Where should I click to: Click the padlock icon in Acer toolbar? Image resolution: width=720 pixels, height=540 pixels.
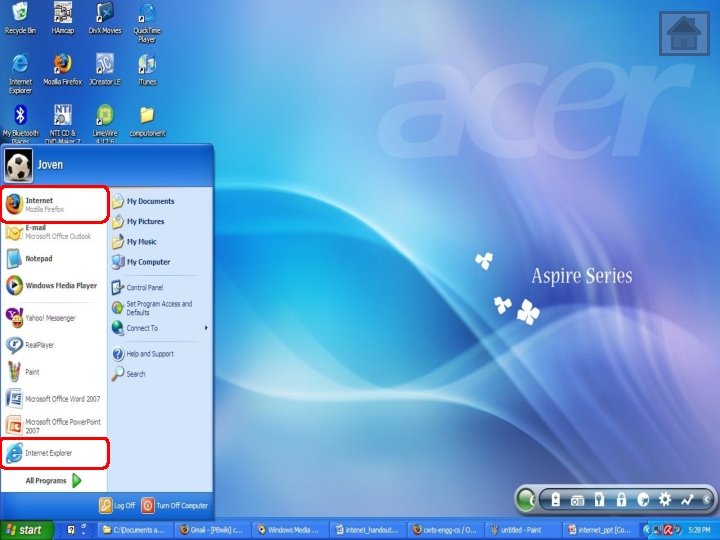click(x=621, y=499)
